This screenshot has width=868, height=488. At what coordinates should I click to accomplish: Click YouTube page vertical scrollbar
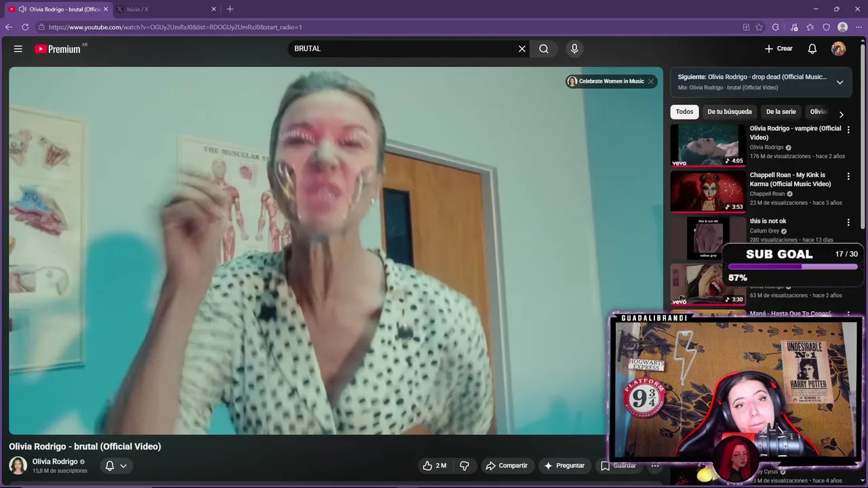coord(863,136)
